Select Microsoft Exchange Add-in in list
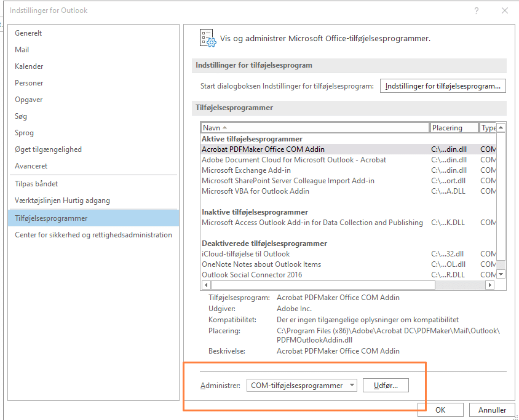This screenshot has height=420, width=519. (247, 170)
